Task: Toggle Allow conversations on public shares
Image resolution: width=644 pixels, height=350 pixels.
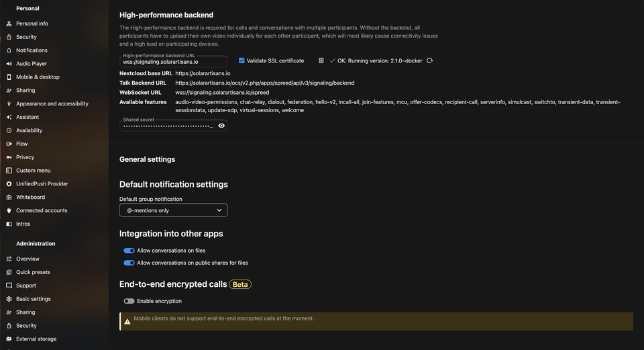Action: click(x=129, y=263)
